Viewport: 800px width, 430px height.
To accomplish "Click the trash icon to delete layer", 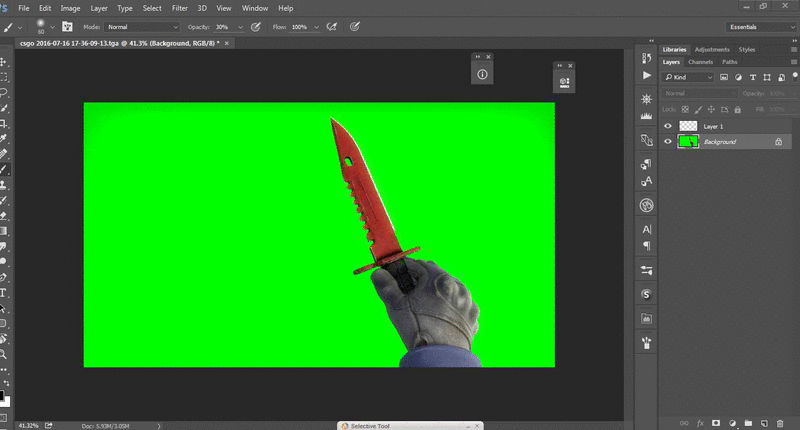I will 780,423.
